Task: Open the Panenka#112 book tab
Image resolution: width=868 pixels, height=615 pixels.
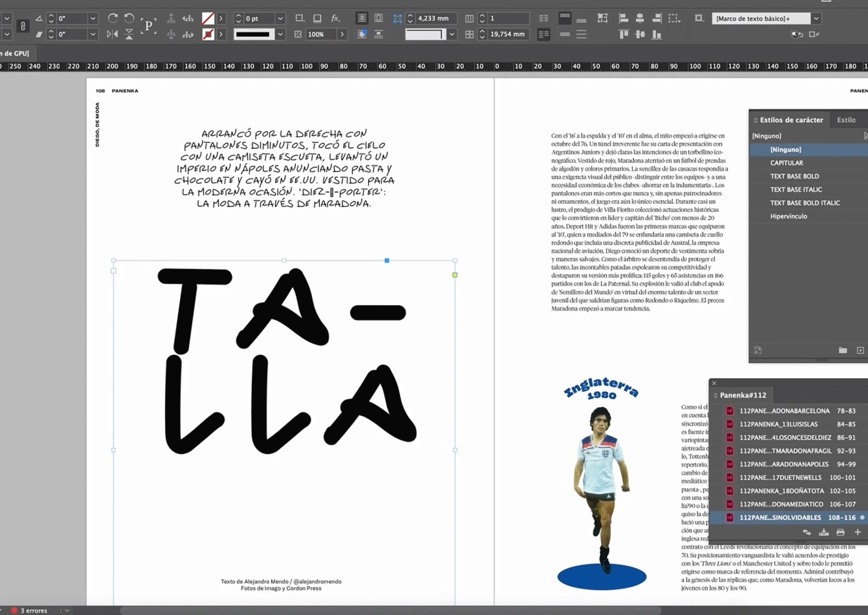Action: [x=743, y=395]
